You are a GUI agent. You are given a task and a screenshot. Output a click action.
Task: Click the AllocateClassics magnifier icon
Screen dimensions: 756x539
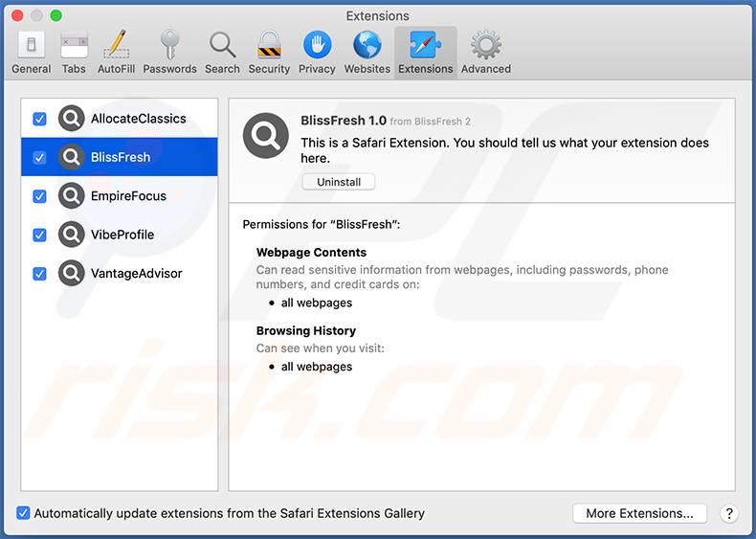(x=72, y=118)
